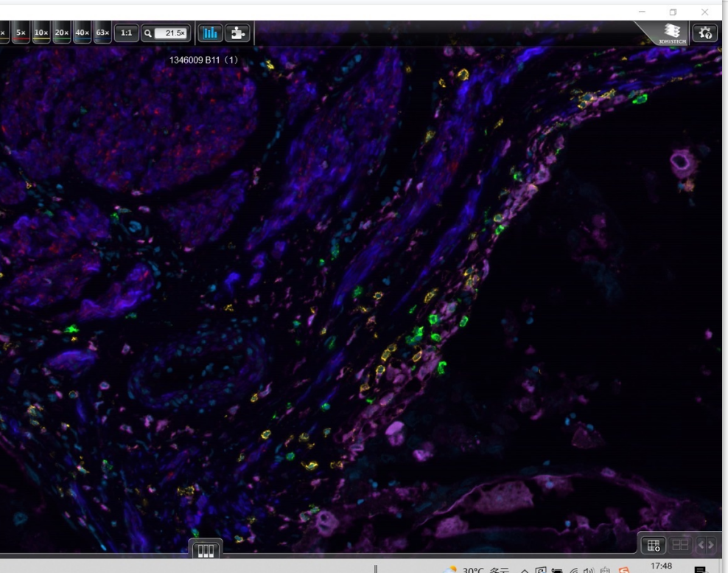728x573 pixels.
Task: Minimize the viewer window
Action: pyautogui.click(x=642, y=12)
